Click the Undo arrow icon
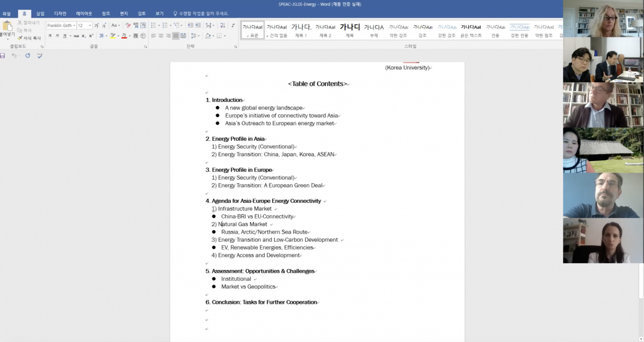Screen dimensions: 644x342 click(14, 55)
